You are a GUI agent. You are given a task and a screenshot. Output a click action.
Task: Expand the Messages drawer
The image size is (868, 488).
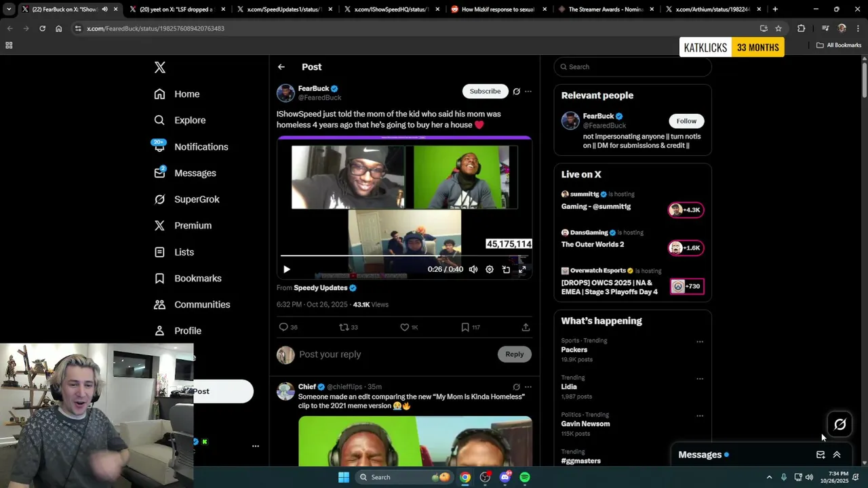tap(837, 455)
